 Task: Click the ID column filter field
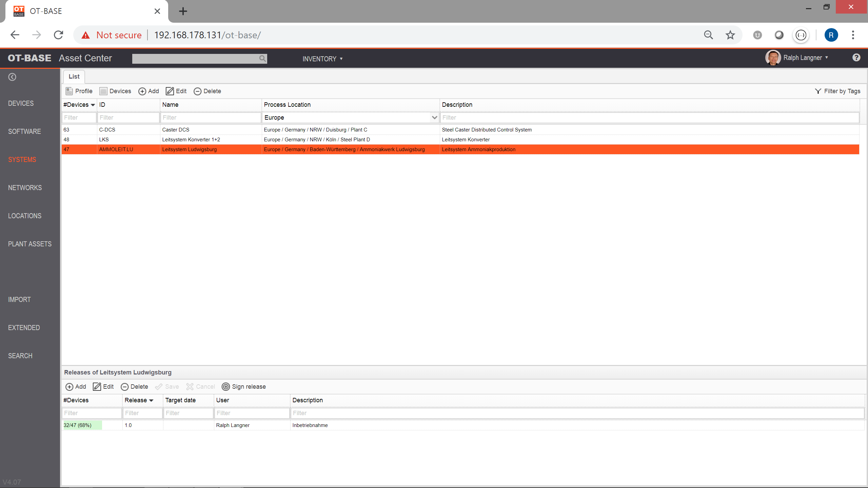(128, 118)
